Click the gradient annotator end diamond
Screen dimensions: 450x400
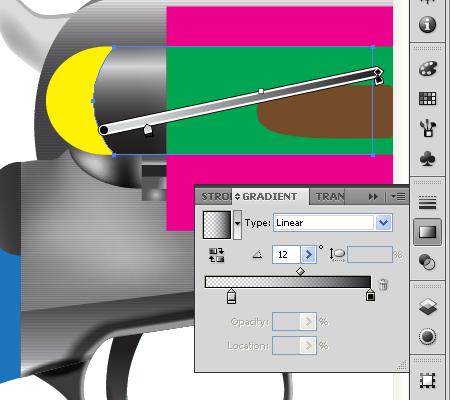point(378,72)
